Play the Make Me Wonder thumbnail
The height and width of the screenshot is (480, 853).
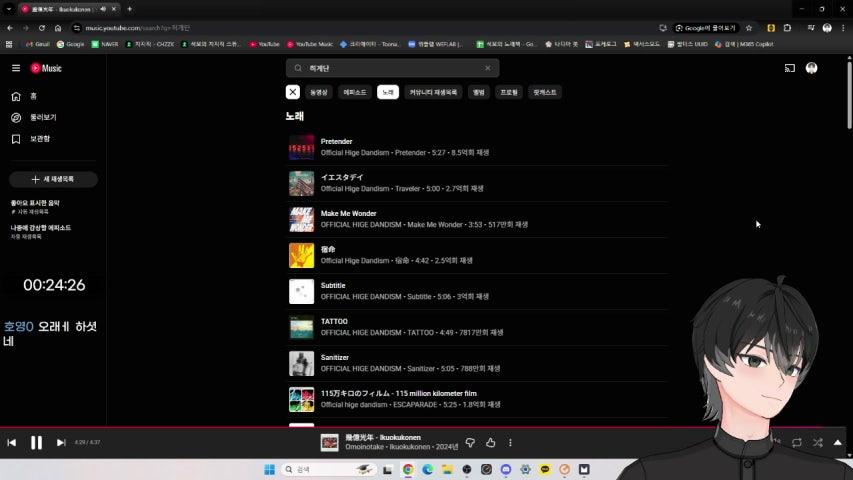301,219
